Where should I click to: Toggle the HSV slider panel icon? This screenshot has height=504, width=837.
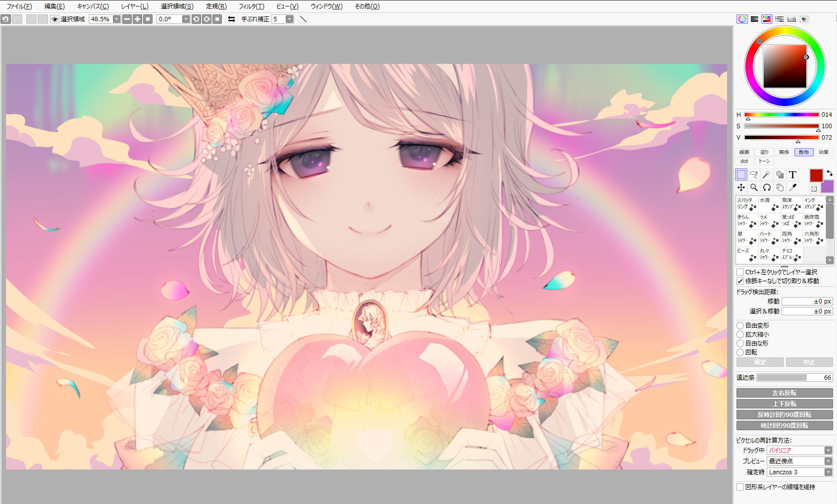point(767,19)
